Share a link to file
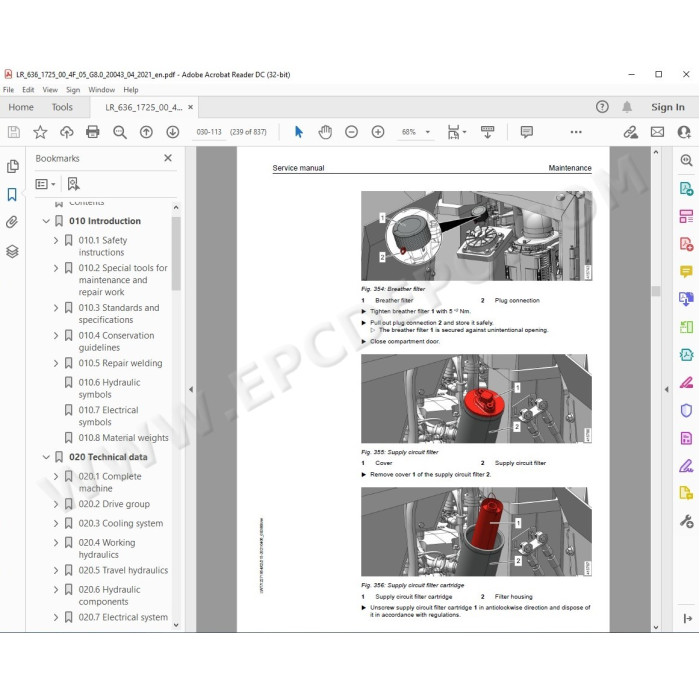 [x=631, y=132]
